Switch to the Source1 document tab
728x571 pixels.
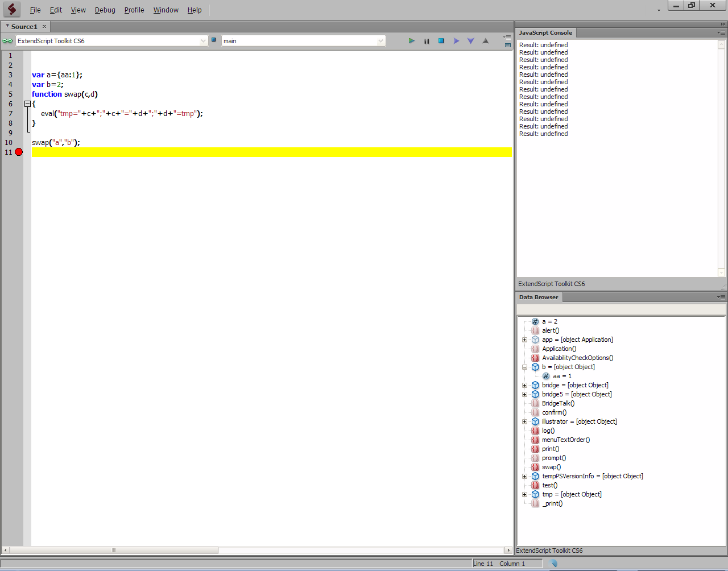pos(24,27)
